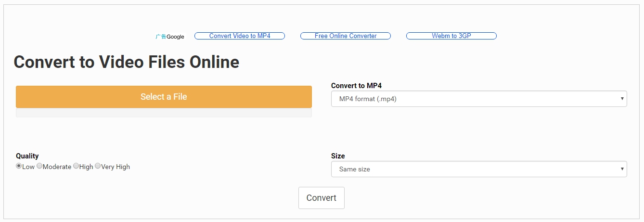644x222 pixels.
Task: Set quality to Very High radio option
Action: [98, 166]
